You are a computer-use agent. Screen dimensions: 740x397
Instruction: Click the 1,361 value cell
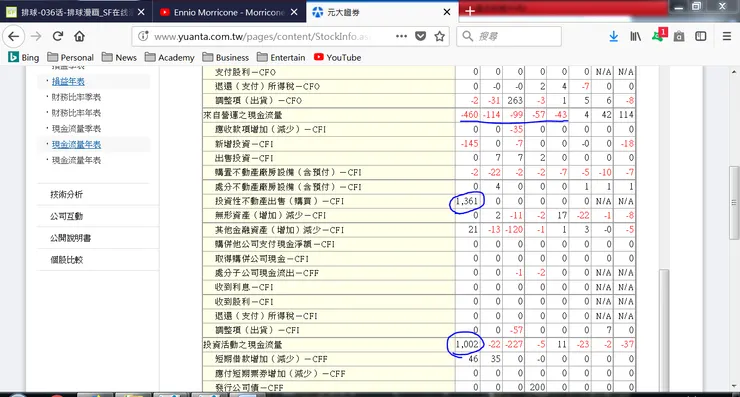pyautogui.click(x=467, y=201)
